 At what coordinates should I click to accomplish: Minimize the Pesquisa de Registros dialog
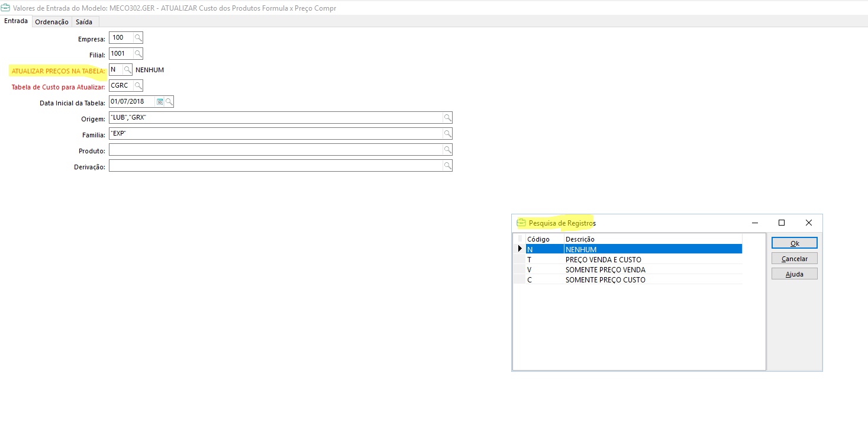755,223
